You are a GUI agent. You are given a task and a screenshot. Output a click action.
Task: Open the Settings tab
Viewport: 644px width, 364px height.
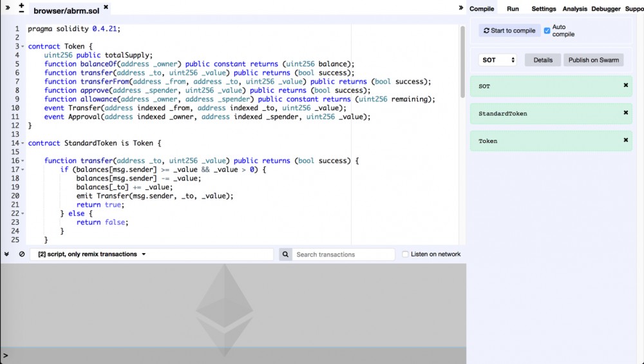pyautogui.click(x=544, y=8)
